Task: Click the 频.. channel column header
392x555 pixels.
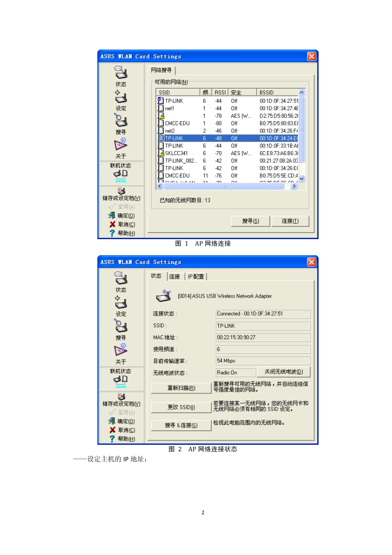Action: click(206, 92)
